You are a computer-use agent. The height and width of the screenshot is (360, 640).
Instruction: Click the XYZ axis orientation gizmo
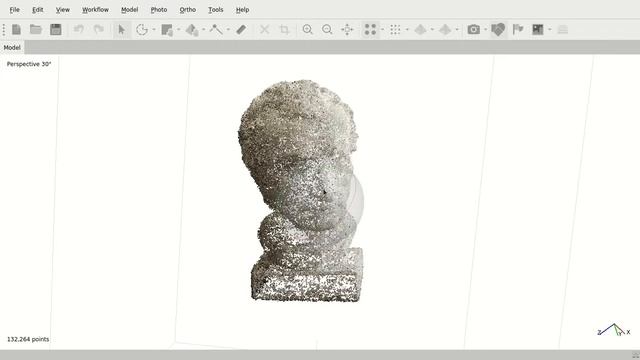pyautogui.click(x=613, y=330)
